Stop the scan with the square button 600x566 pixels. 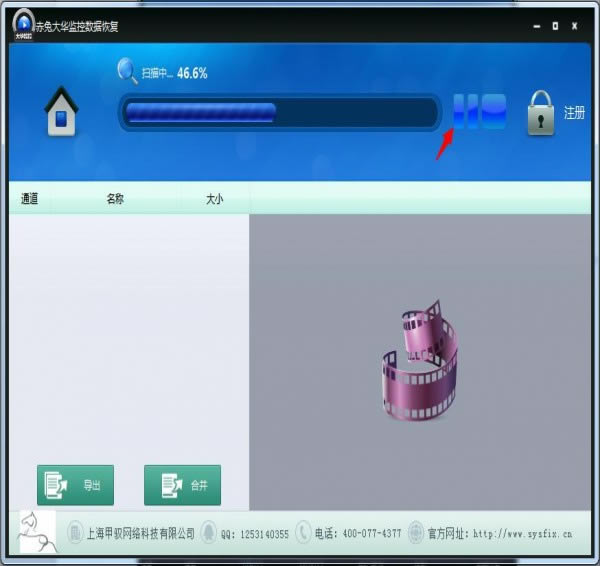point(493,112)
